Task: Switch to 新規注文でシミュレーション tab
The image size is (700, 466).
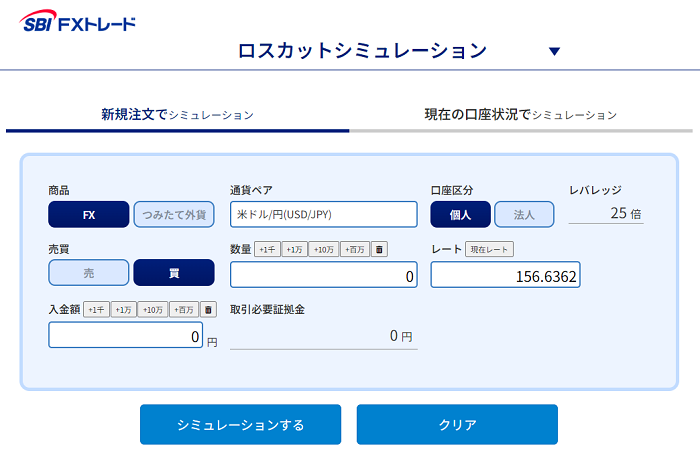Action: 177,115
